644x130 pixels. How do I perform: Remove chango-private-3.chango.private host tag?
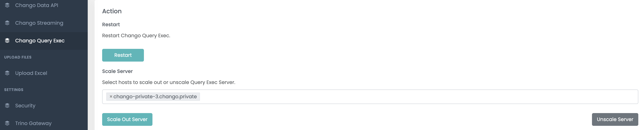click(111, 96)
